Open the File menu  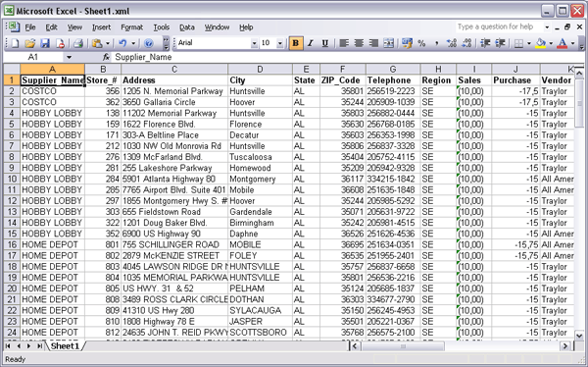click(30, 27)
